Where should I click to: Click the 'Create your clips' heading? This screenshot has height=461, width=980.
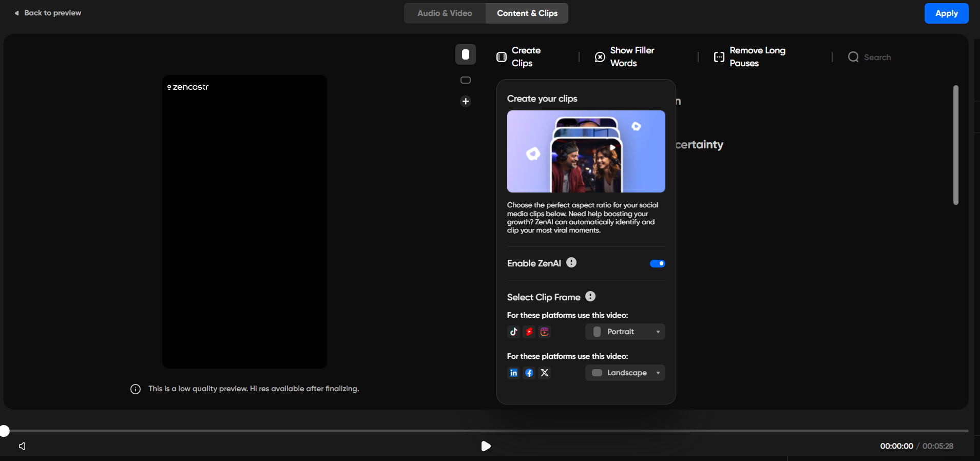pyautogui.click(x=542, y=99)
